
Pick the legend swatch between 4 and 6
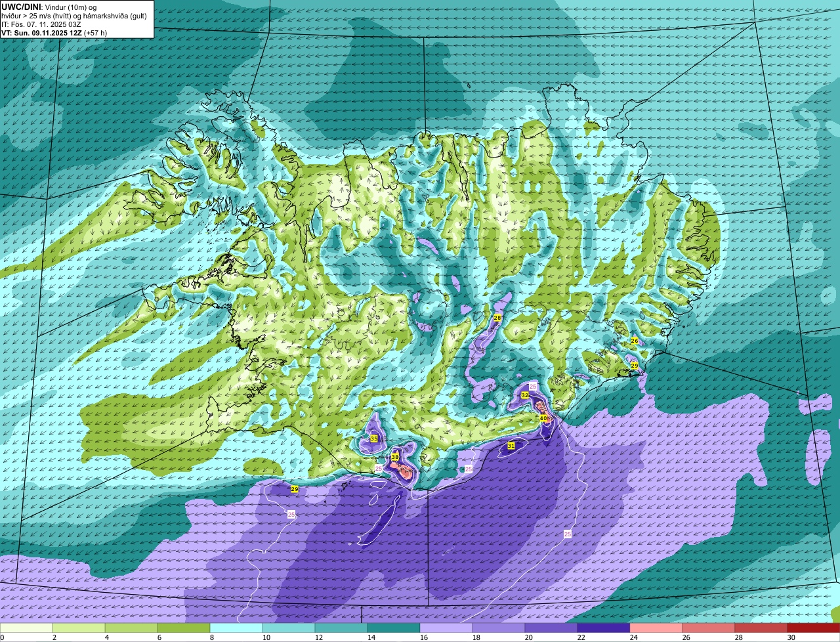point(131,628)
